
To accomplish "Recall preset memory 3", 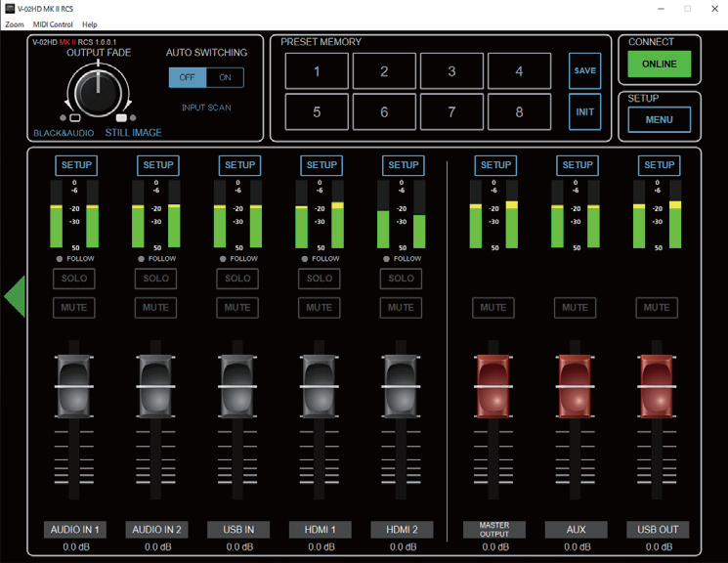I will pyautogui.click(x=451, y=71).
